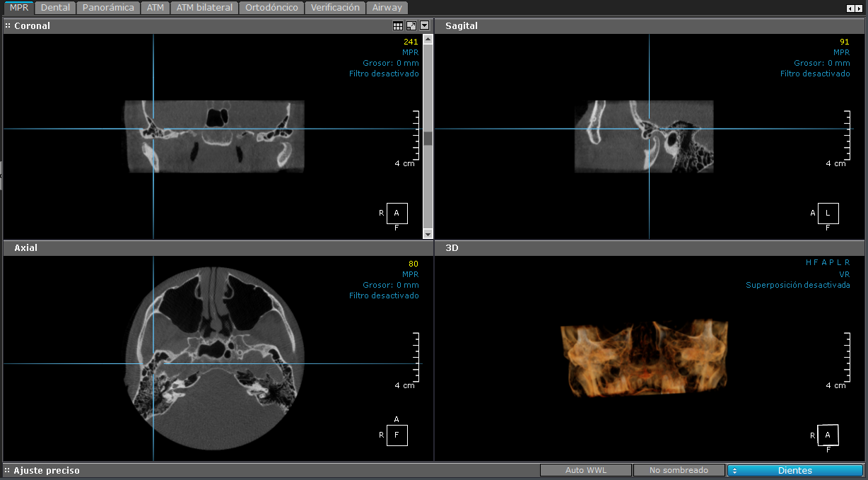This screenshot has width=868, height=480.
Task: Click the Sagital orientation cube labeled L
Action: 828,213
